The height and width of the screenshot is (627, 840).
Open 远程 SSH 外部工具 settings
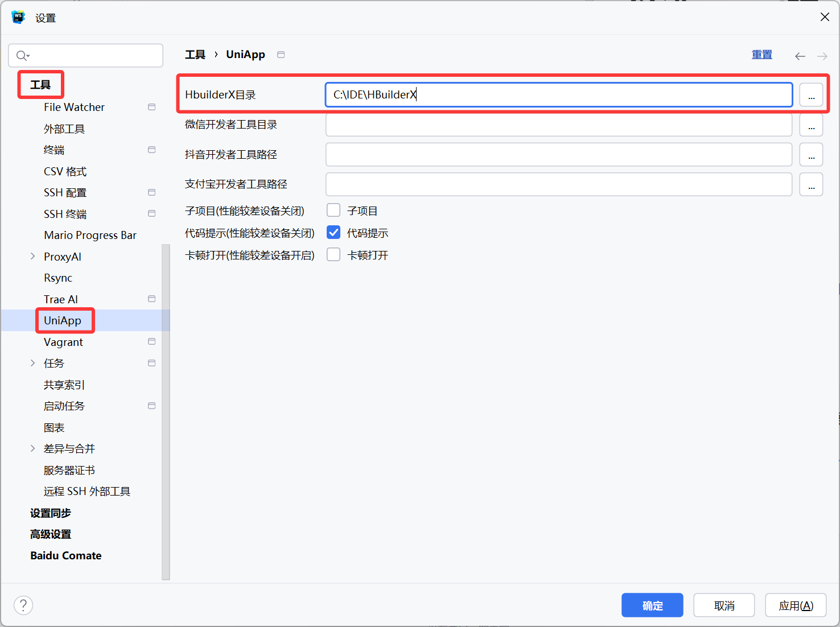click(87, 491)
